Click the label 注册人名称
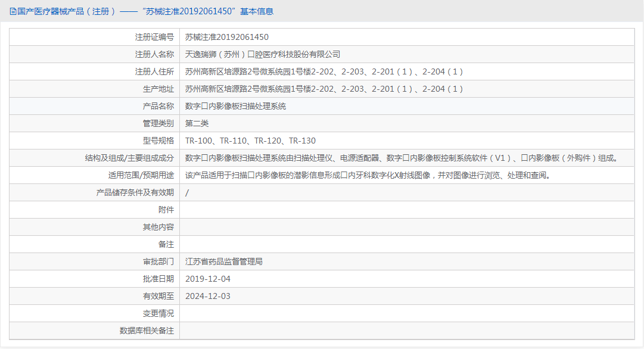Viewport: 644px width, 349px height. click(x=154, y=54)
